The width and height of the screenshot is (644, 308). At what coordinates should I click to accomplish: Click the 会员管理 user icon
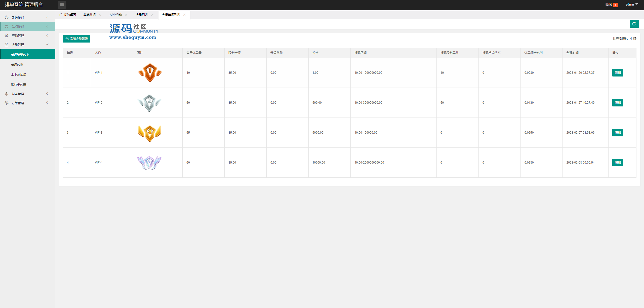[x=7, y=45]
